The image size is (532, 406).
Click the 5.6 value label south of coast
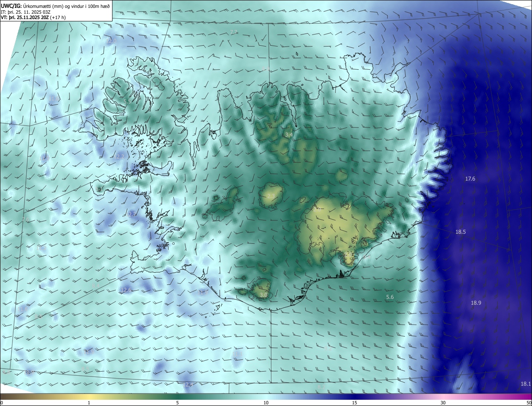pyautogui.click(x=390, y=297)
